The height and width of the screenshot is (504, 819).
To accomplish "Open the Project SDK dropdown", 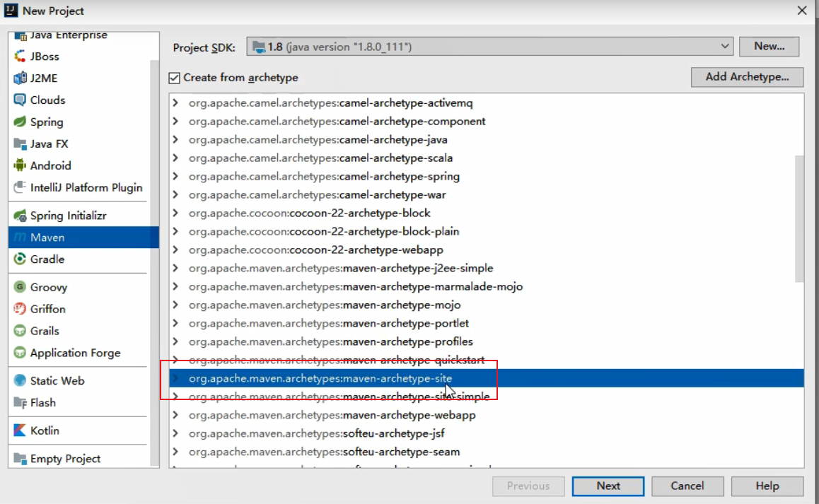I will click(725, 47).
